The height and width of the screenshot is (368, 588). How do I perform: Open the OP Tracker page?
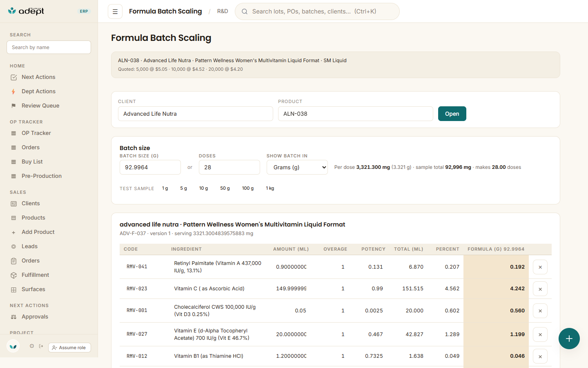(49, 133)
